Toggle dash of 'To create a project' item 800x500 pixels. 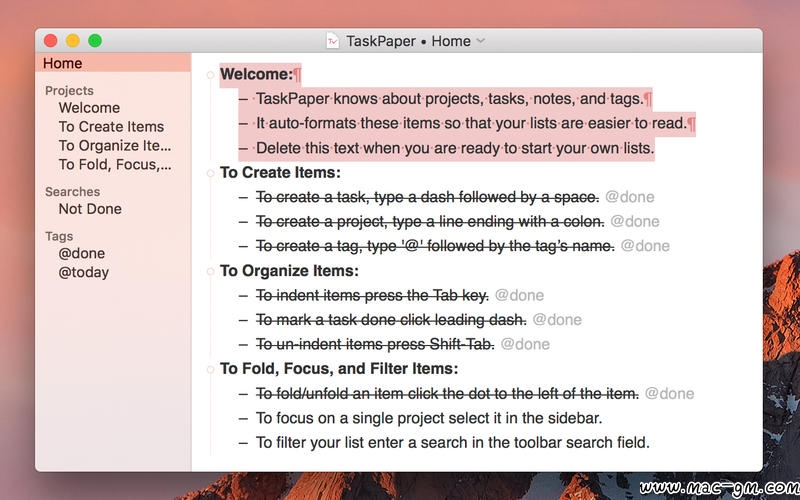[x=243, y=221]
